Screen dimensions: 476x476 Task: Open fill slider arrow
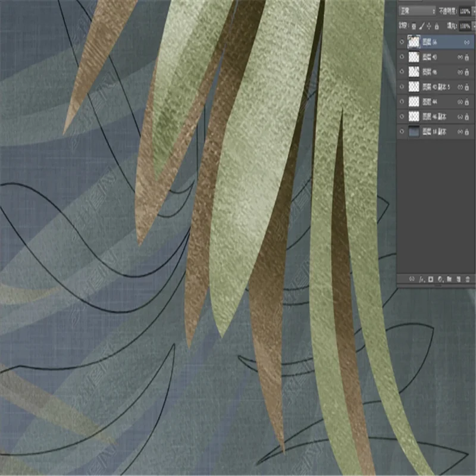(x=474, y=26)
